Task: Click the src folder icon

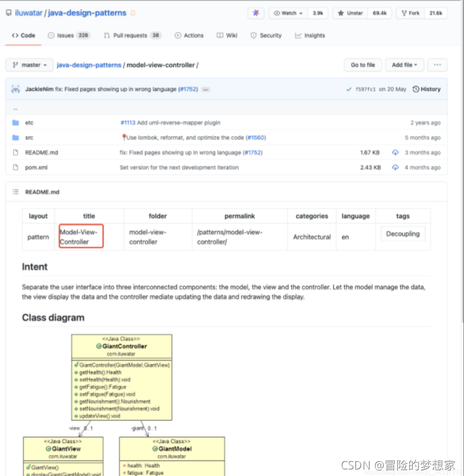Action: pos(15,137)
